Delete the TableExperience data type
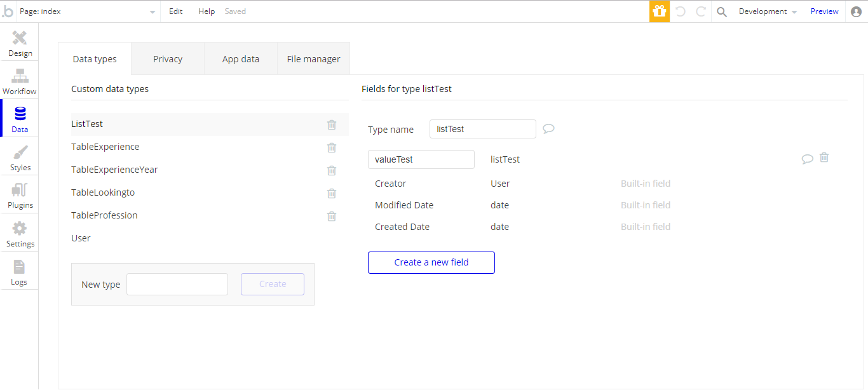868x390 pixels. (332, 147)
